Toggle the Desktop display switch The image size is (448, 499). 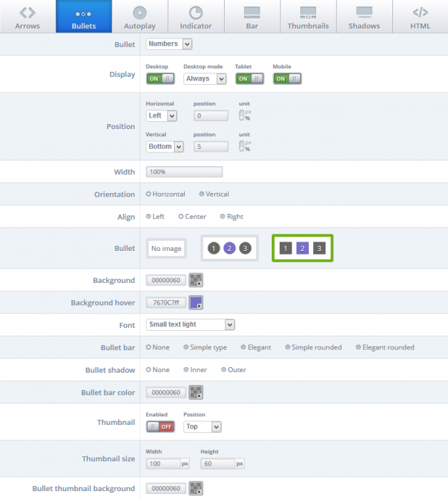(x=161, y=78)
